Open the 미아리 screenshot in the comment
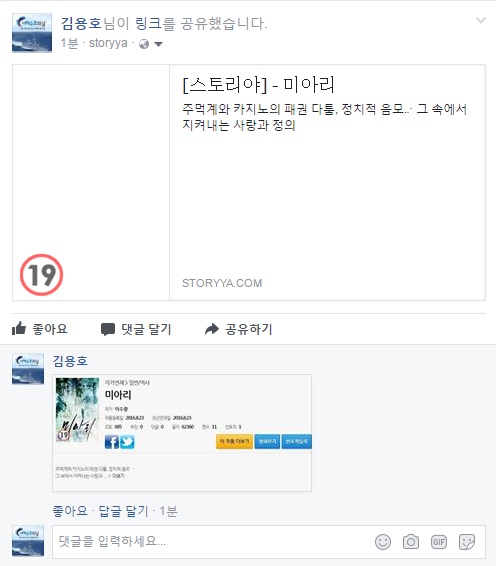 click(x=182, y=433)
